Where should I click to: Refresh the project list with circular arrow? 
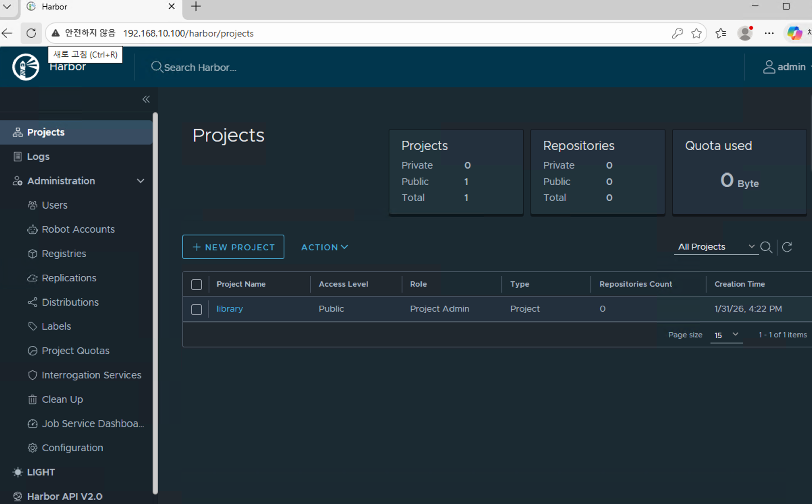tap(787, 247)
